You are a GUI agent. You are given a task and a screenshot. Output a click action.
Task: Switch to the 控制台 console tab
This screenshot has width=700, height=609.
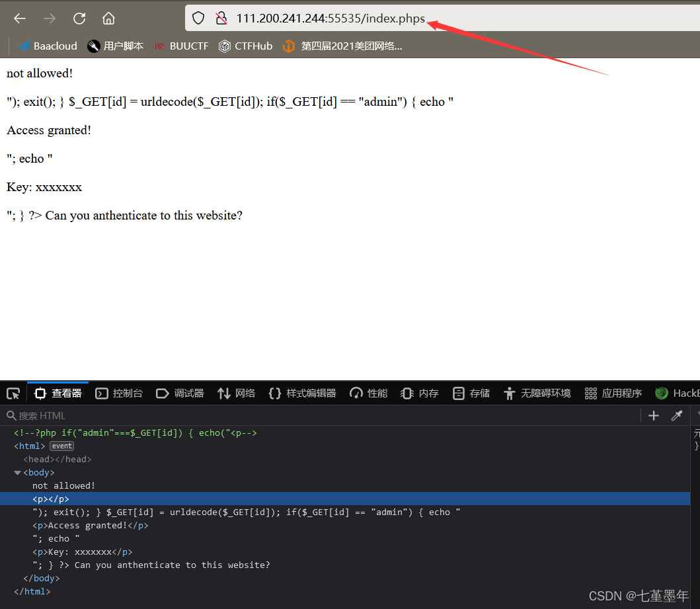tap(119, 393)
